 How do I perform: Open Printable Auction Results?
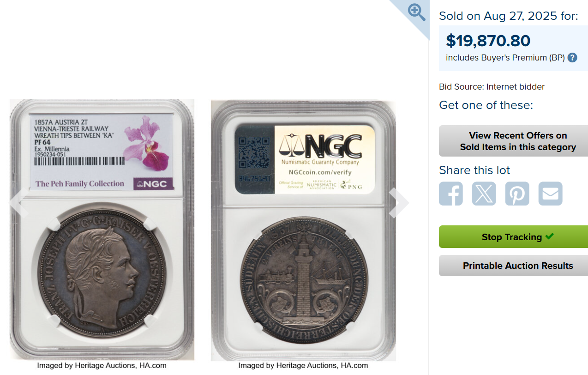(513, 266)
